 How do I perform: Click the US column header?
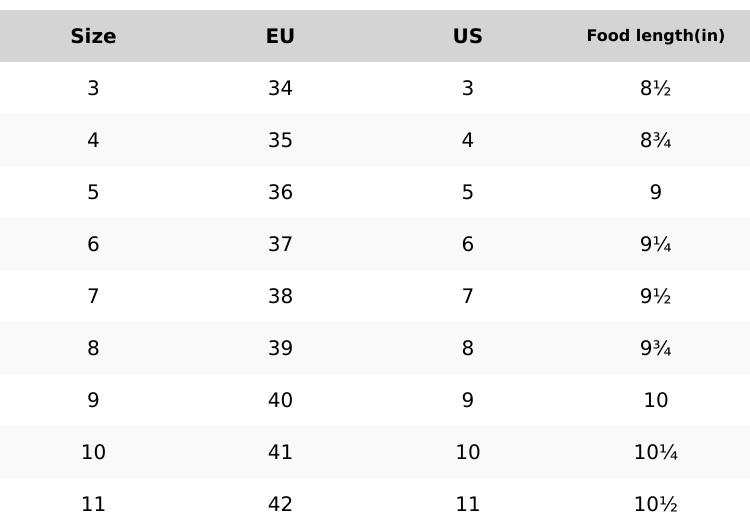tap(467, 37)
